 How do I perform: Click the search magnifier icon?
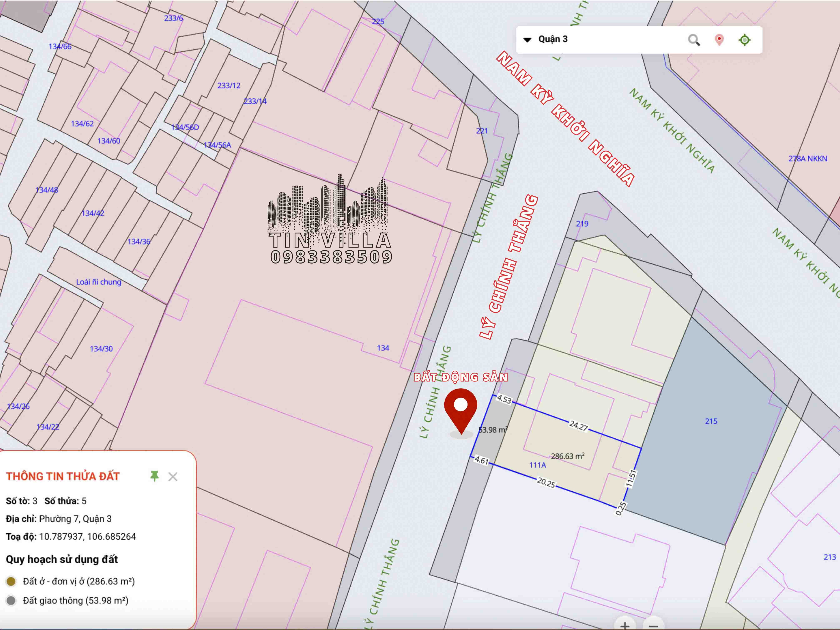click(x=694, y=40)
